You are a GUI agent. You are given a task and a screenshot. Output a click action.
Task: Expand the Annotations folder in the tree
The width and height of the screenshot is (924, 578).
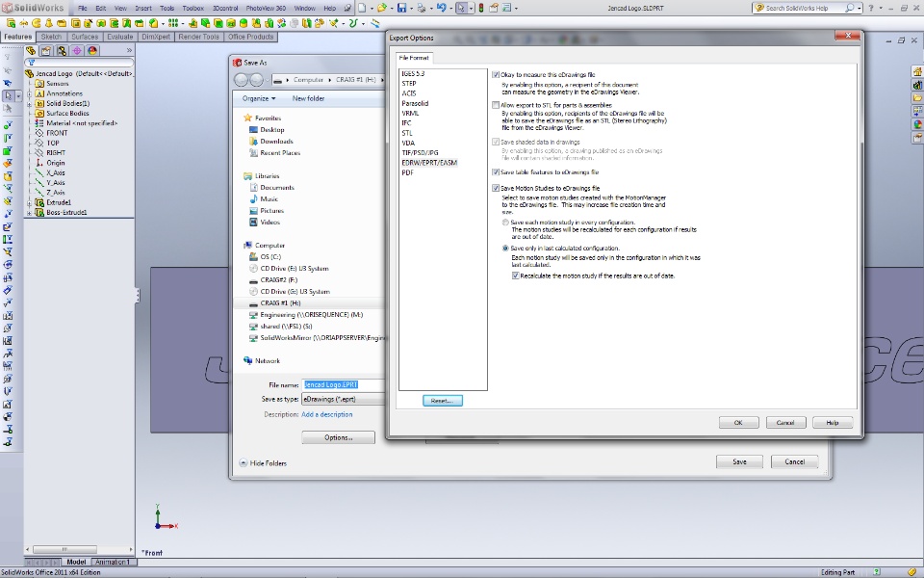30,93
